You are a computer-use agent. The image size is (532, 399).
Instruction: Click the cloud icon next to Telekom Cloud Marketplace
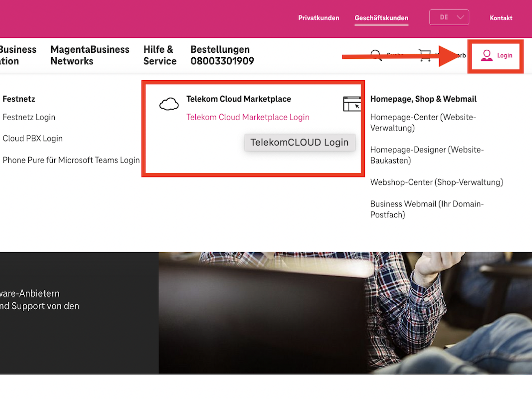[169, 104]
